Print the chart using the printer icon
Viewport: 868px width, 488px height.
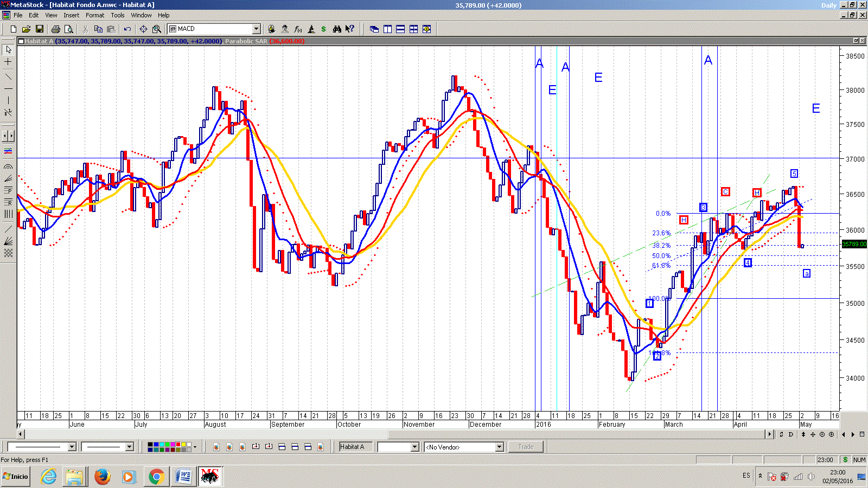pos(56,29)
